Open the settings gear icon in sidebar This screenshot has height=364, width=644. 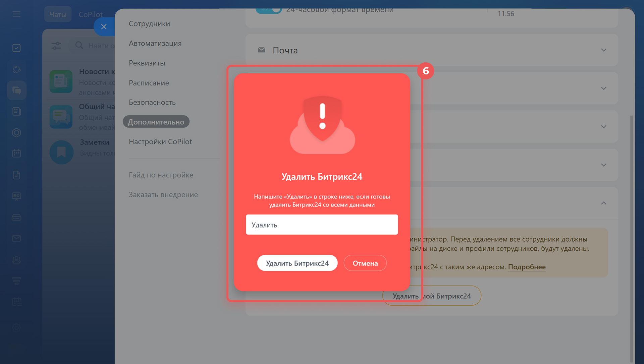[x=16, y=328]
